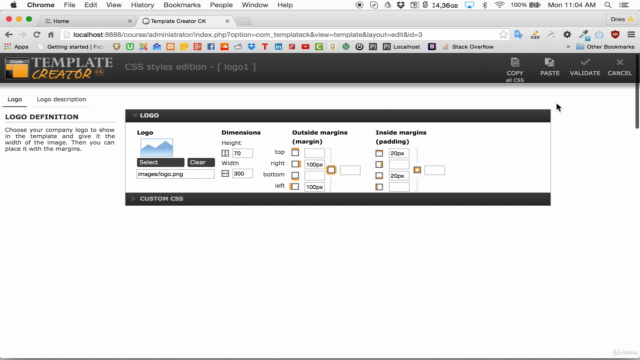Click the Width dimension icon
640x360 pixels.
[225, 173]
